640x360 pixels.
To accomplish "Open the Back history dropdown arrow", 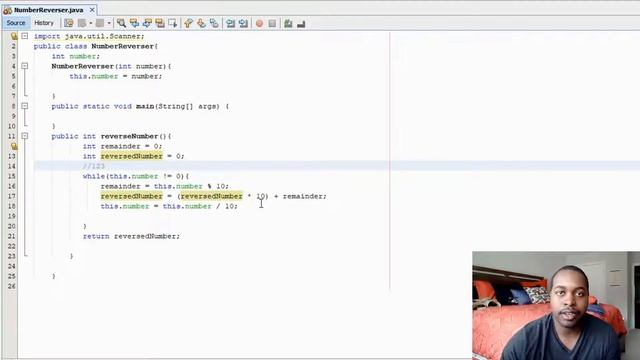I will (x=91, y=23).
